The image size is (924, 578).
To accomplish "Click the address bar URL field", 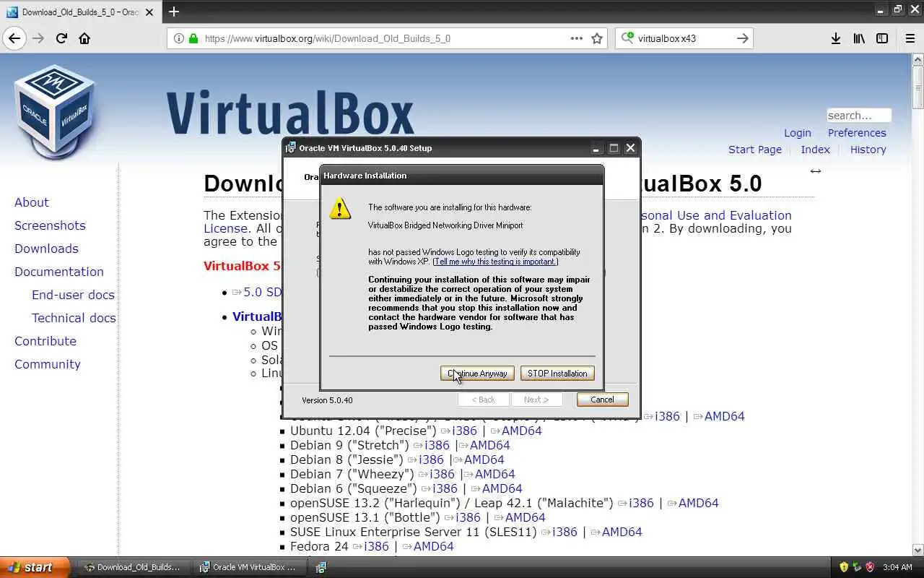I will click(x=386, y=38).
